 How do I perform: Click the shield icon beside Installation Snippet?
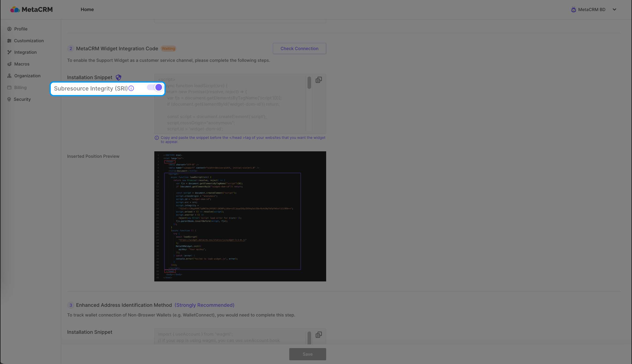click(x=119, y=78)
